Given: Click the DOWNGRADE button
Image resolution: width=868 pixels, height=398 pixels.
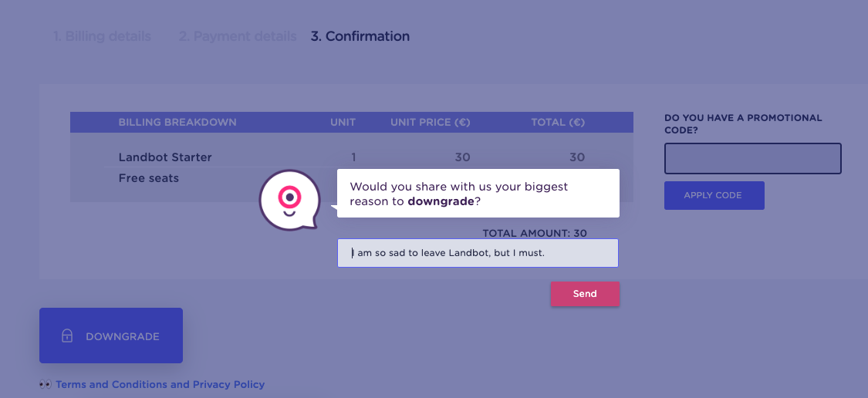Looking at the screenshot, I should point(110,336).
